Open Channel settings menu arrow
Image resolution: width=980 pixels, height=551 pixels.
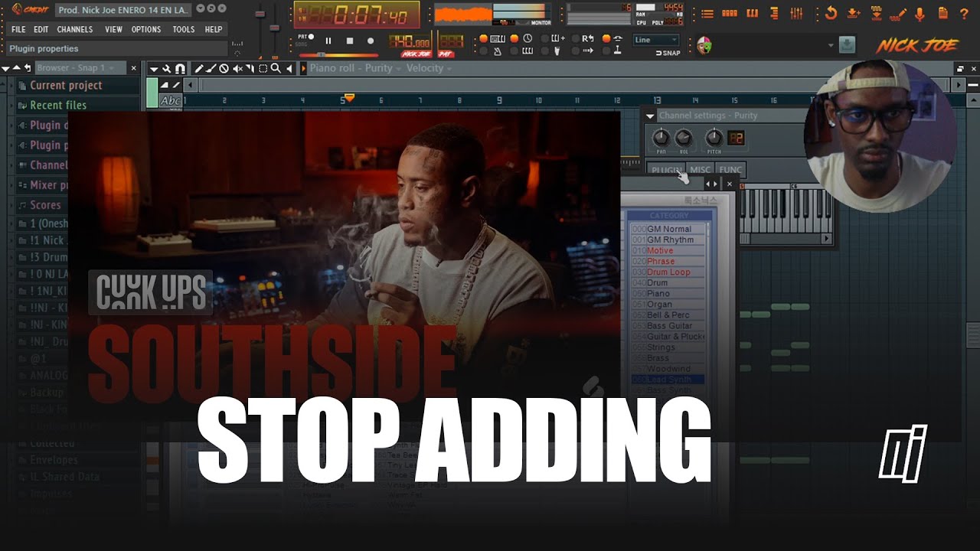pyautogui.click(x=650, y=116)
